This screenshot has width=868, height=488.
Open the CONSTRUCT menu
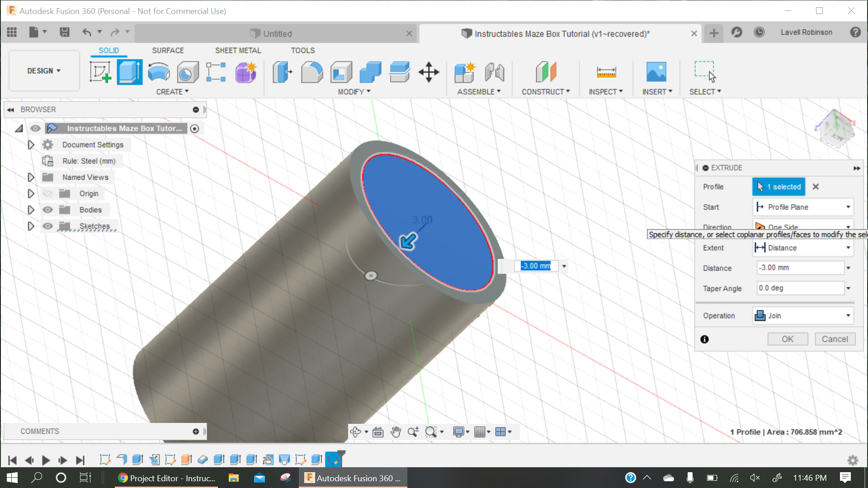(546, 92)
